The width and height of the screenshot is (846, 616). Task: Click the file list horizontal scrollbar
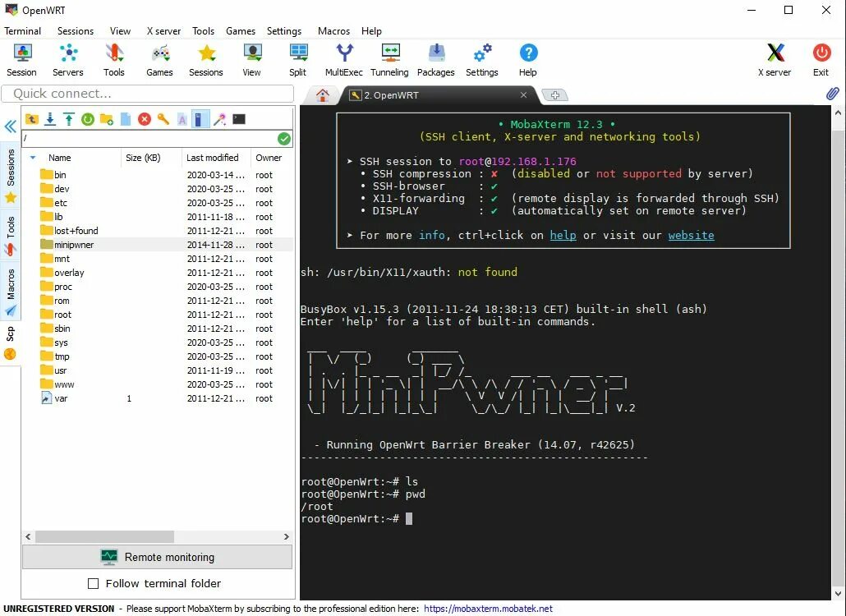click(104, 536)
